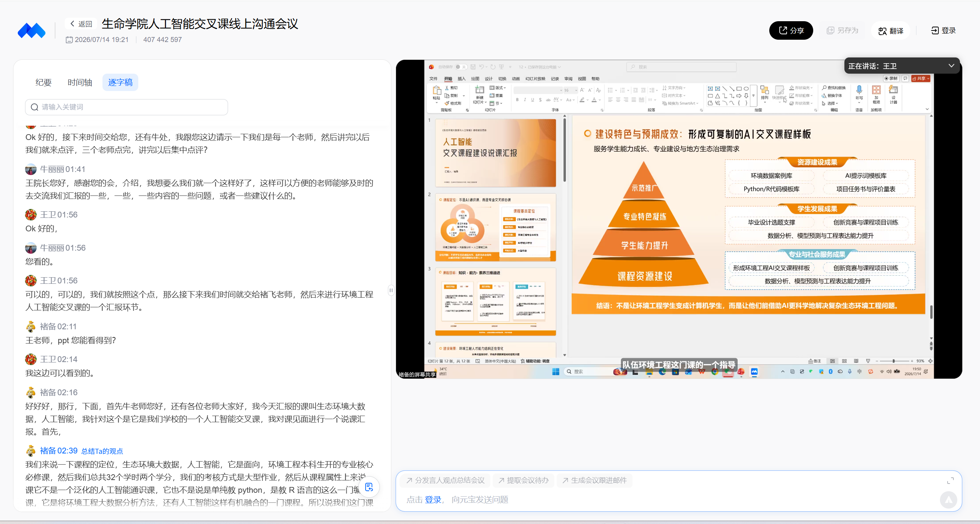Toggle 自动保存 switch in shared PowerPoint
Viewport: 980px width, 524px height.
click(460, 67)
